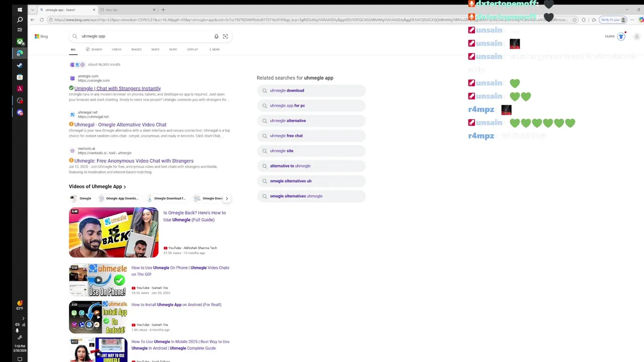The image size is (644, 362).
Task: Switch to the COPILOT tab
Action: [x=193, y=49]
